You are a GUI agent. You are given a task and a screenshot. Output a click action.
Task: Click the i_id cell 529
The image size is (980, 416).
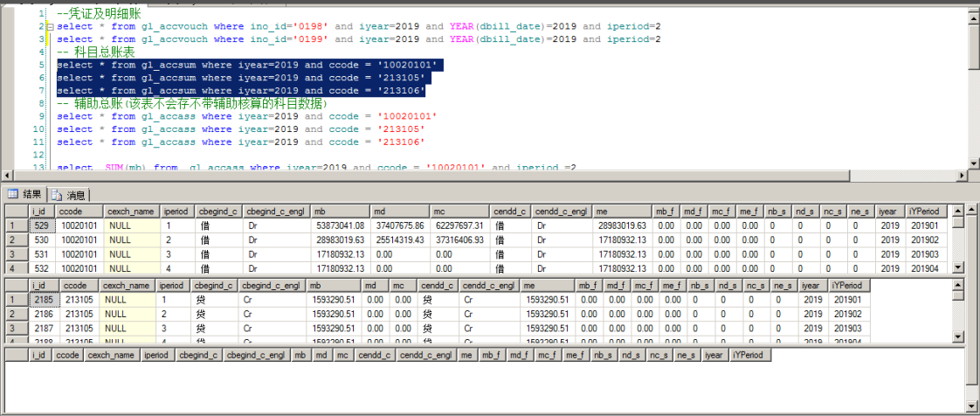[x=42, y=224]
